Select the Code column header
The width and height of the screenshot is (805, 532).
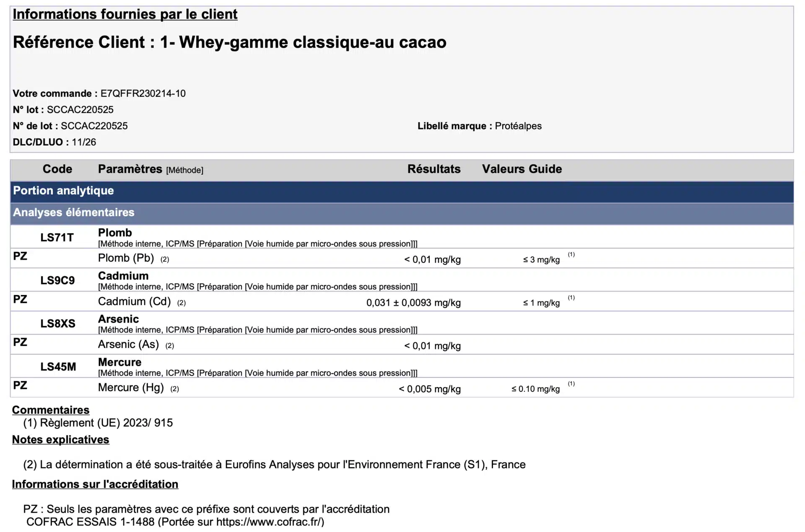click(57, 169)
